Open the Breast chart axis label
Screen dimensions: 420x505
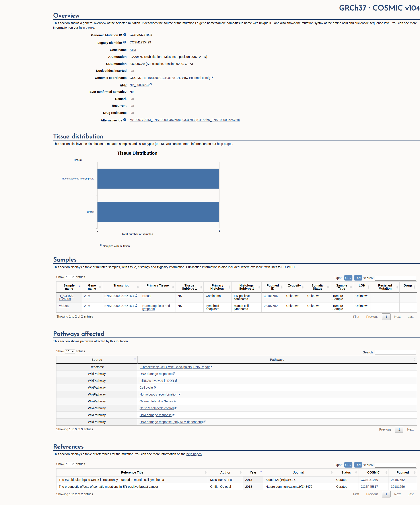[91, 212]
